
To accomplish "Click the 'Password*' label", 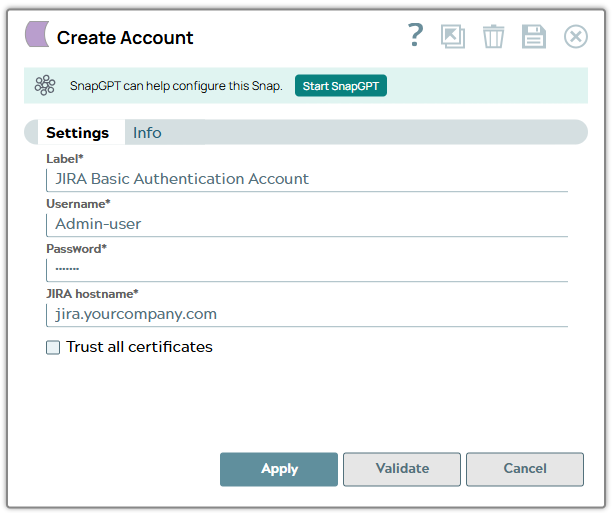I will [x=76, y=249].
